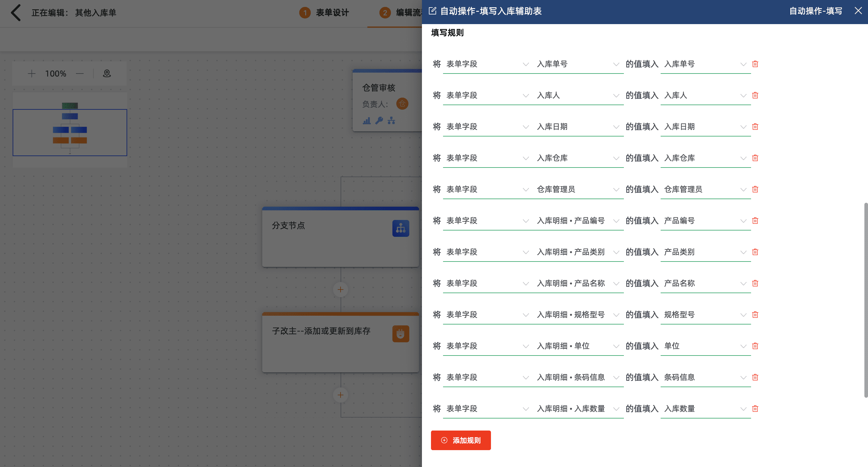Click the add-node plus below 分支节点
868x467 pixels.
[340, 290]
